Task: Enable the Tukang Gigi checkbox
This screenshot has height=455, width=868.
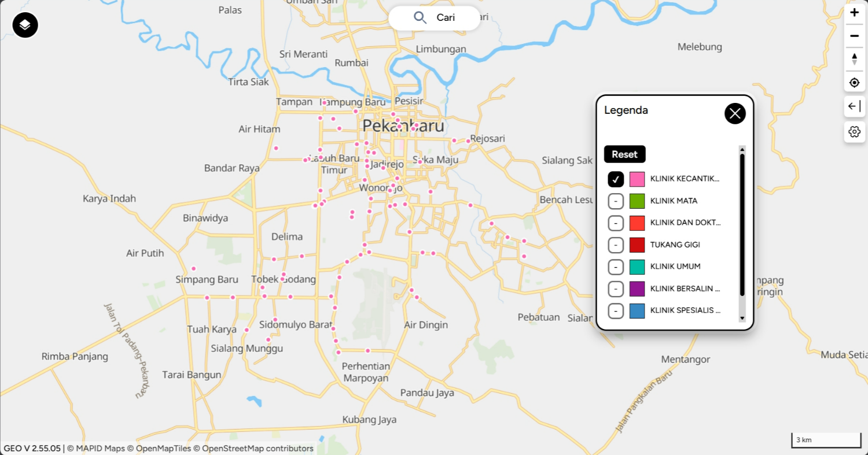Action: point(616,245)
